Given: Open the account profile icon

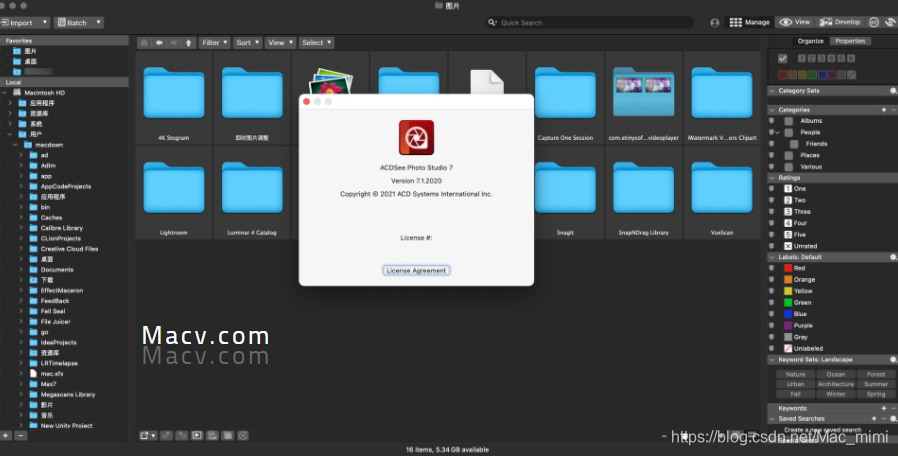Looking at the screenshot, I should tap(715, 23).
